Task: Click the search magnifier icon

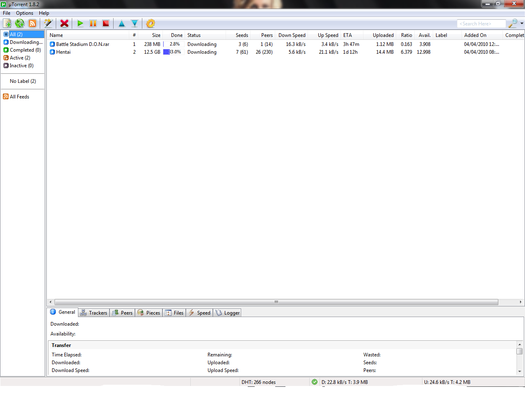Action: pyautogui.click(x=512, y=23)
